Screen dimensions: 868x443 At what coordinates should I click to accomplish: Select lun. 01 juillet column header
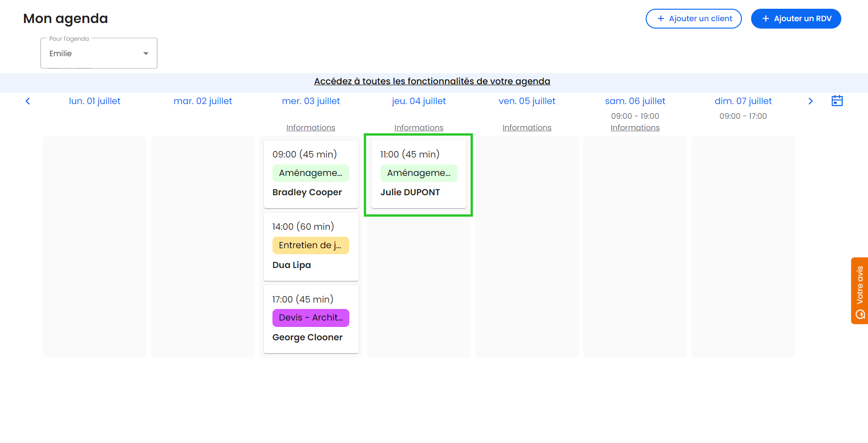coord(95,101)
